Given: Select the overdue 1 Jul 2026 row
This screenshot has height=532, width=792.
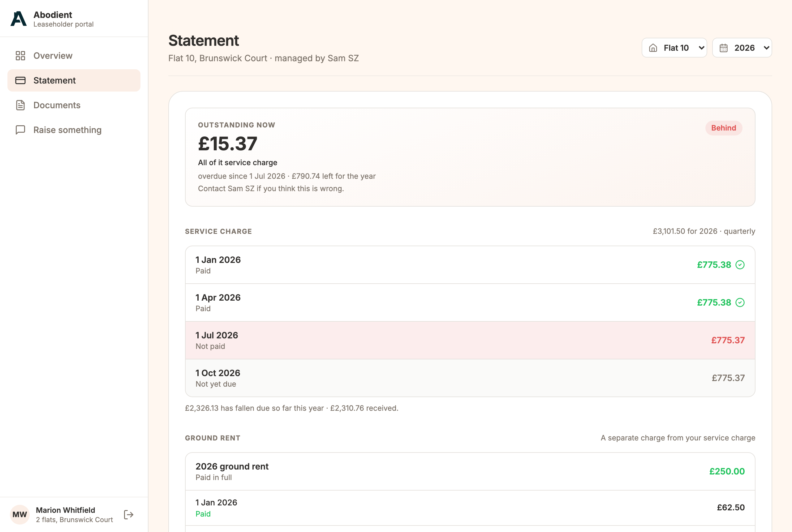Looking at the screenshot, I should (x=470, y=340).
